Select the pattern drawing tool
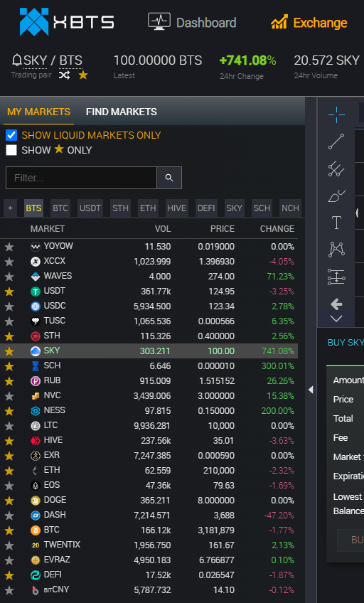 coord(336,249)
